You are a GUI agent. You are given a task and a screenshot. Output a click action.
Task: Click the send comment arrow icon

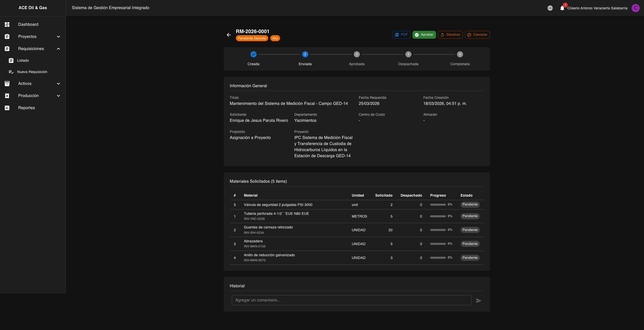[x=479, y=300]
